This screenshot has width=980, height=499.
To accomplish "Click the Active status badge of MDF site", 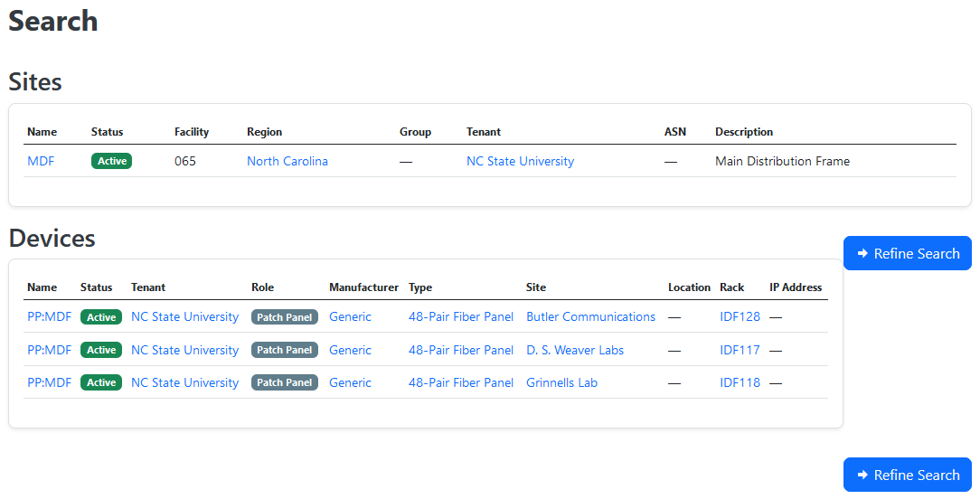I will pyautogui.click(x=111, y=161).
